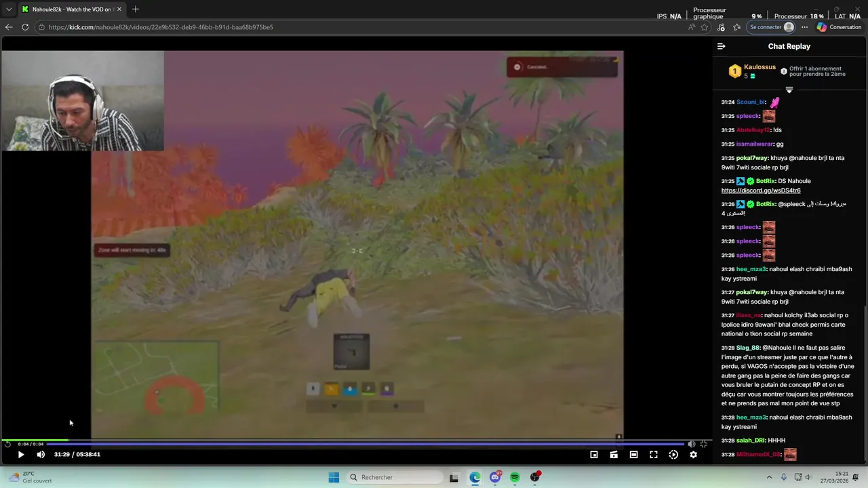The width and height of the screenshot is (868, 488).
Task: Click the Se connecter profile button
Action: (771, 27)
